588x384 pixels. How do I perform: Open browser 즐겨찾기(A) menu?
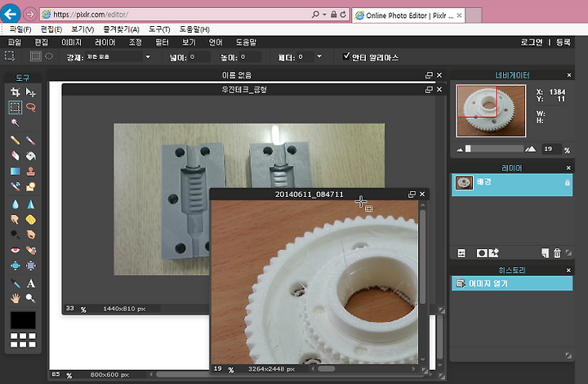pyautogui.click(x=122, y=29)
